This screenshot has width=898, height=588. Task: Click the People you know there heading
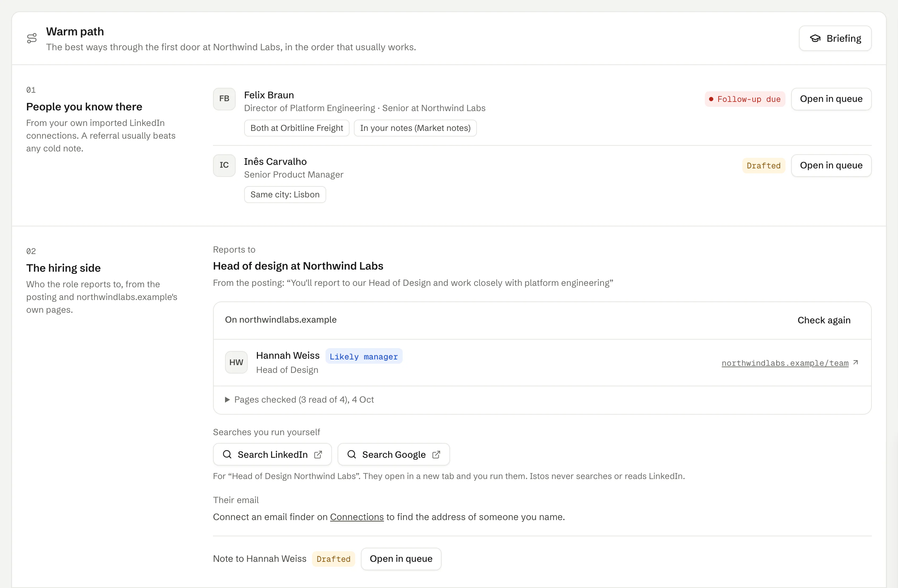[84, 107]
